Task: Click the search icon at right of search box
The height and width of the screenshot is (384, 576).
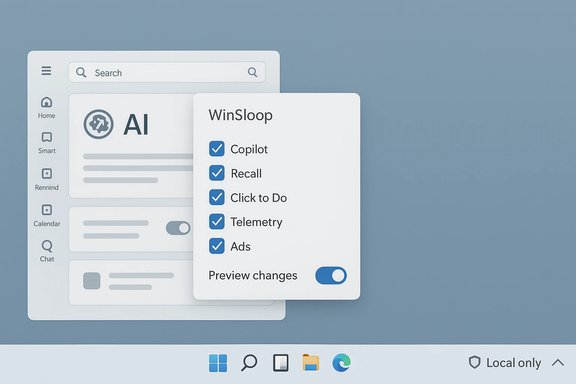Action: click(x=252, y=72)
